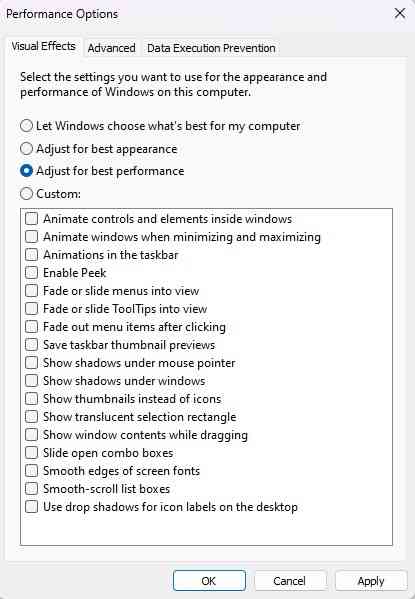Viewport: 415px width, 599px height.
Task: Click the Apply button
Action: tap(371, 581)
